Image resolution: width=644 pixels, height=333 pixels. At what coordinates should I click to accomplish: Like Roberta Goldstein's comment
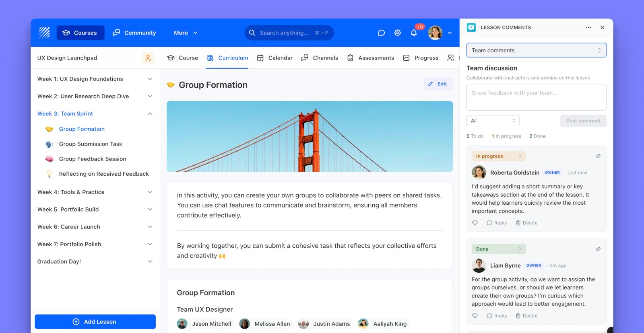(475, 223)
